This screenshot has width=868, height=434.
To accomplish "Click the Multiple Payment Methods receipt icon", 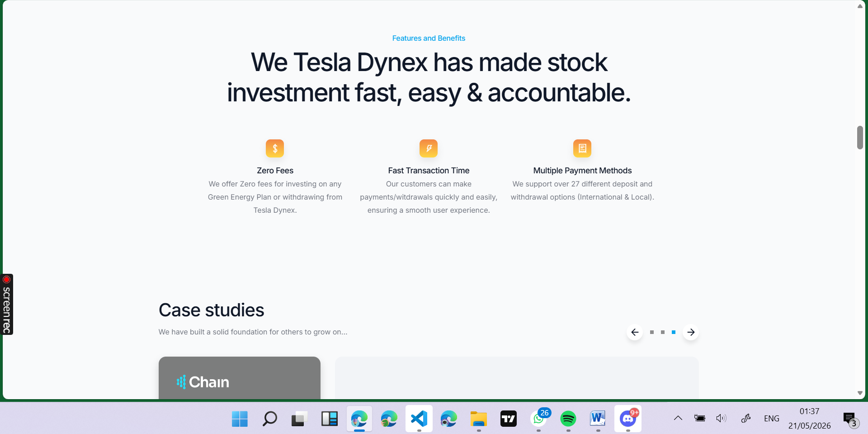I will point(582,148).
